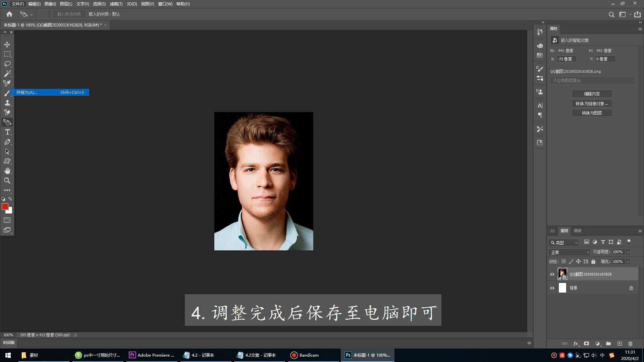Image resolution: width=644 pixels, height=362 pixels.
Task: Create a new layer group folder
Action: click(608, 344)
